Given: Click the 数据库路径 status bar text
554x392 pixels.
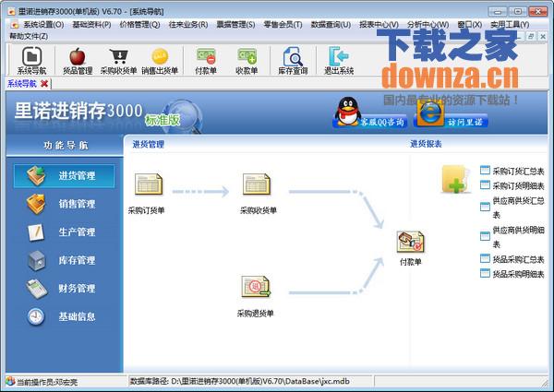Looking at the screenshot, I should (240, 381).
